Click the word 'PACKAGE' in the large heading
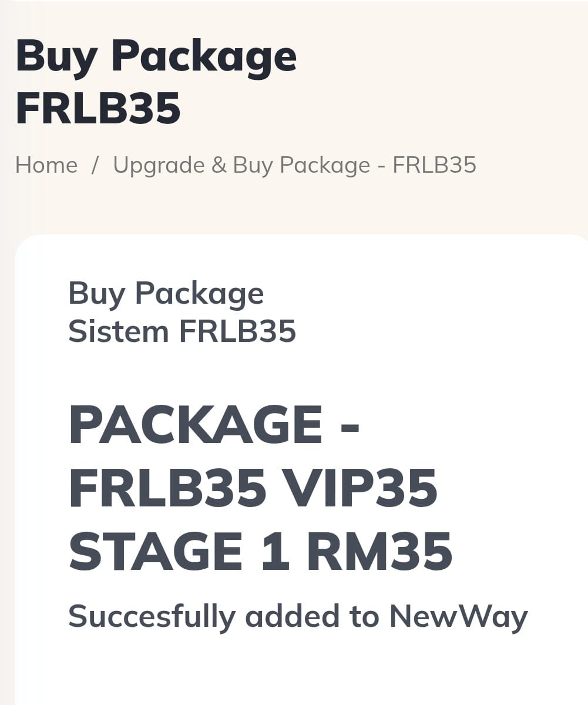Viewport: 588px width, 705px height. pos(196,425)
